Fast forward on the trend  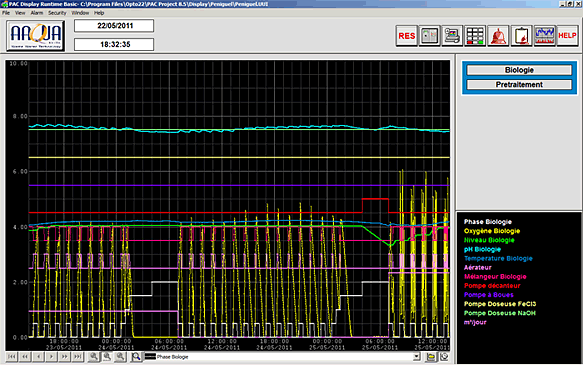coord(64,357)
